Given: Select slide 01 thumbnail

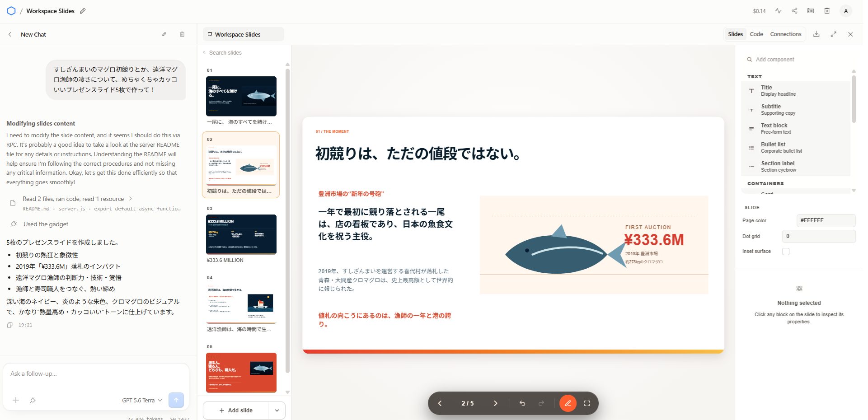Looking at the screenshot, I should coord(241,96).
